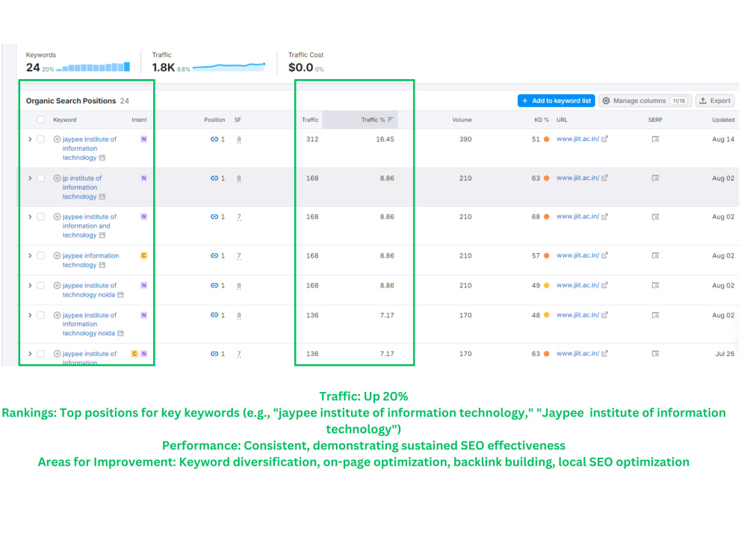Sort table by Volume column header
This screenshot has height=560, width=747.
462,119
